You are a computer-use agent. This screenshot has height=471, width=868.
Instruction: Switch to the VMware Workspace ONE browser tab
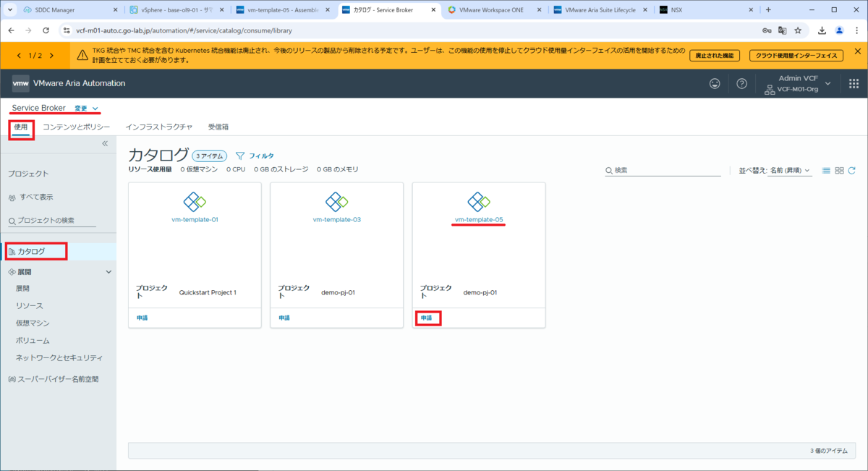tap(495, 10)
